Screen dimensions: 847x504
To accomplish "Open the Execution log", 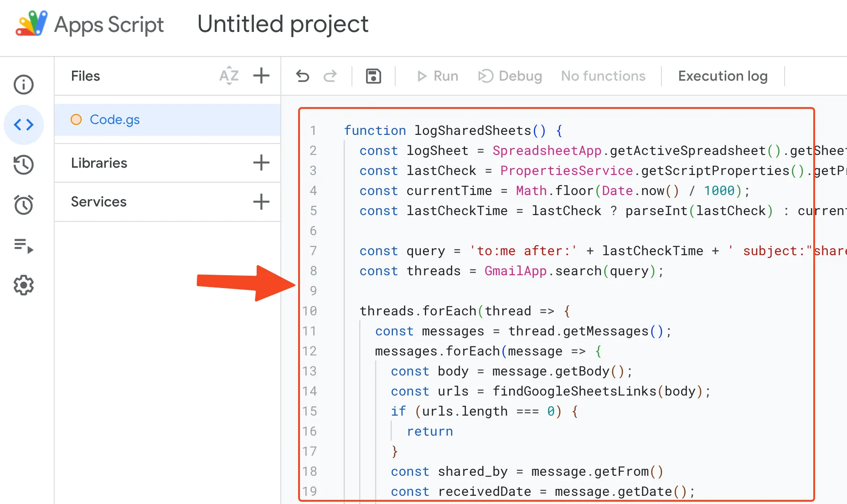I will [x=723, y=76].
